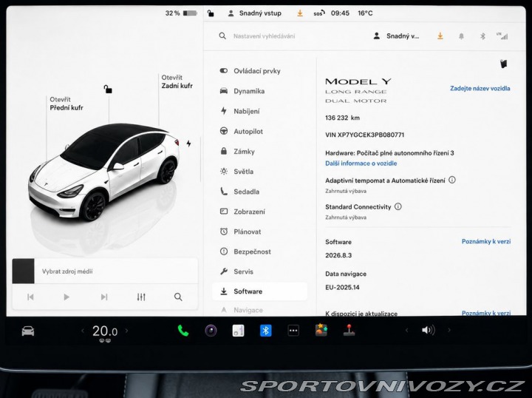Tap next track button
Screen dimensions: 532x398
click(104, 297)
